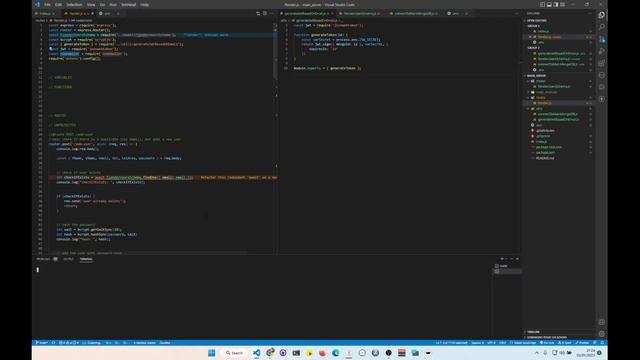This screenshot has height=360, width=640.
Task: Click main branch in status bar
Action: pos(41,342)
